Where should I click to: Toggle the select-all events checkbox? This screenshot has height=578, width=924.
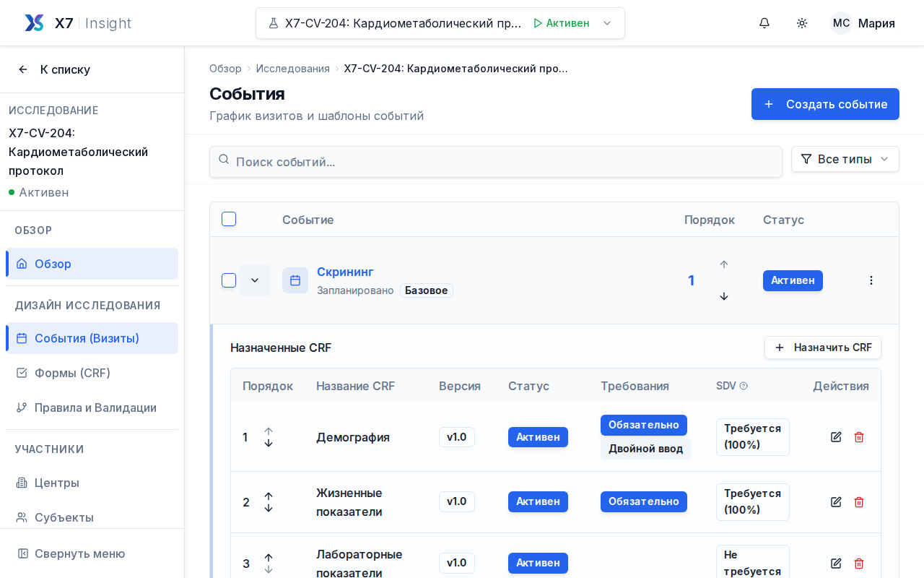pyautogui.click(x=229, y=219)
